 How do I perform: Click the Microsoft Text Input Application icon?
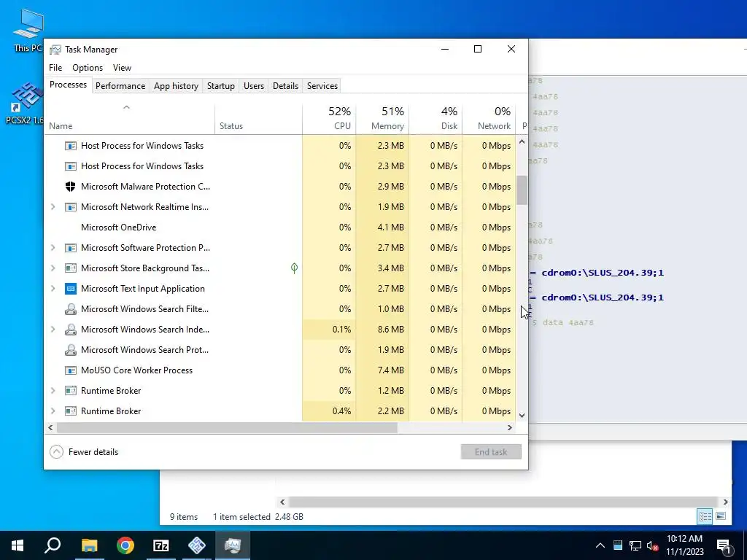click(71, 289)
